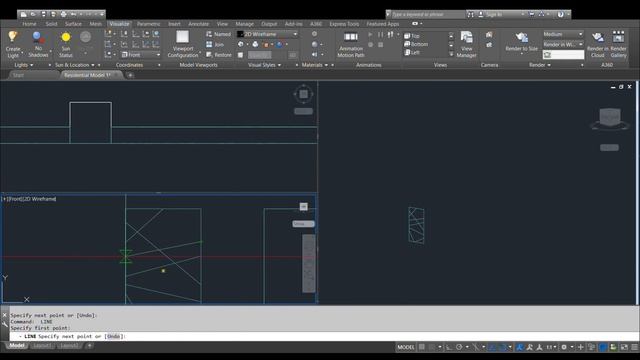Click the New file icon in quick access
This screenshot has height=360, width=640.
[x=24, y=14]
